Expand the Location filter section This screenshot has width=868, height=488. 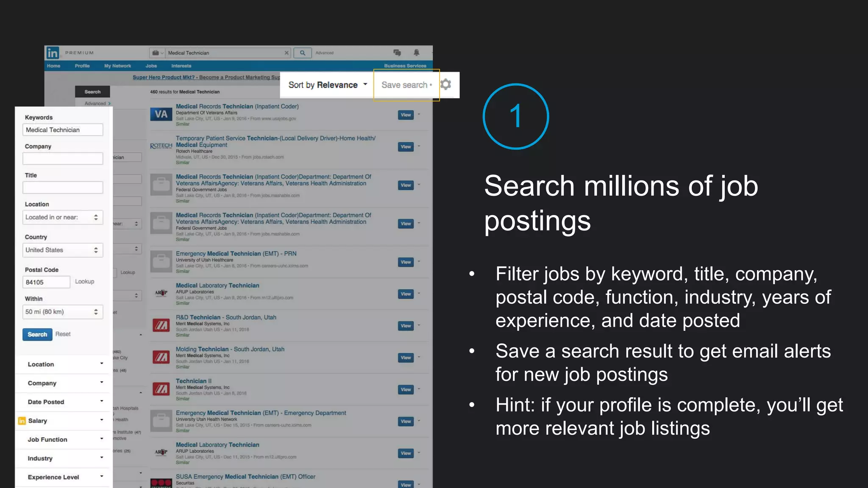coord(63,364)
